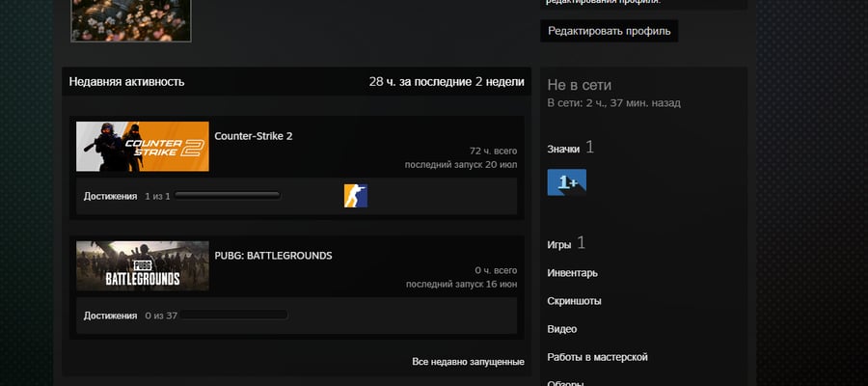
Task: Open the 1+ years of service badge
Action: (567, 182)
